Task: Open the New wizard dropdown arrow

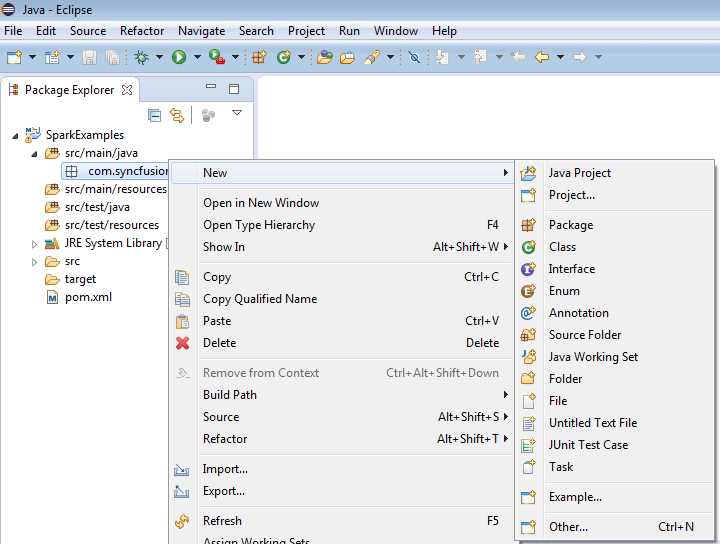Action: pyautogui.click(x=33, y=57)
